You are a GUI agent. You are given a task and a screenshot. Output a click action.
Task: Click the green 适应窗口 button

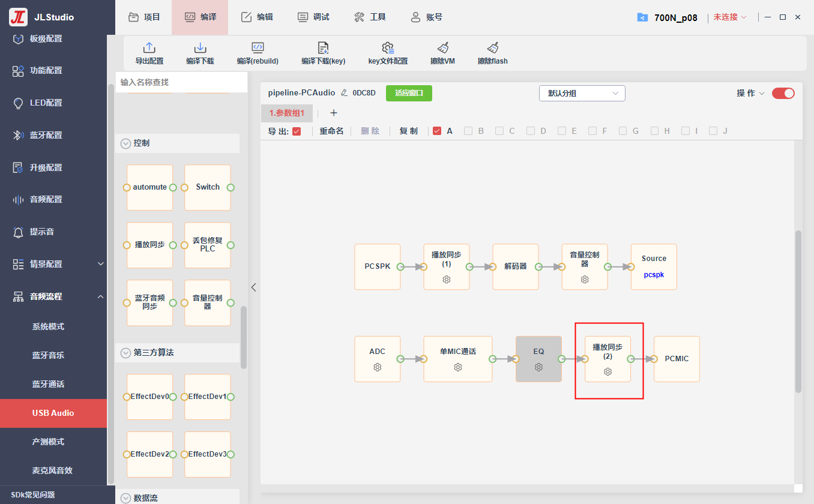point(409,93)
